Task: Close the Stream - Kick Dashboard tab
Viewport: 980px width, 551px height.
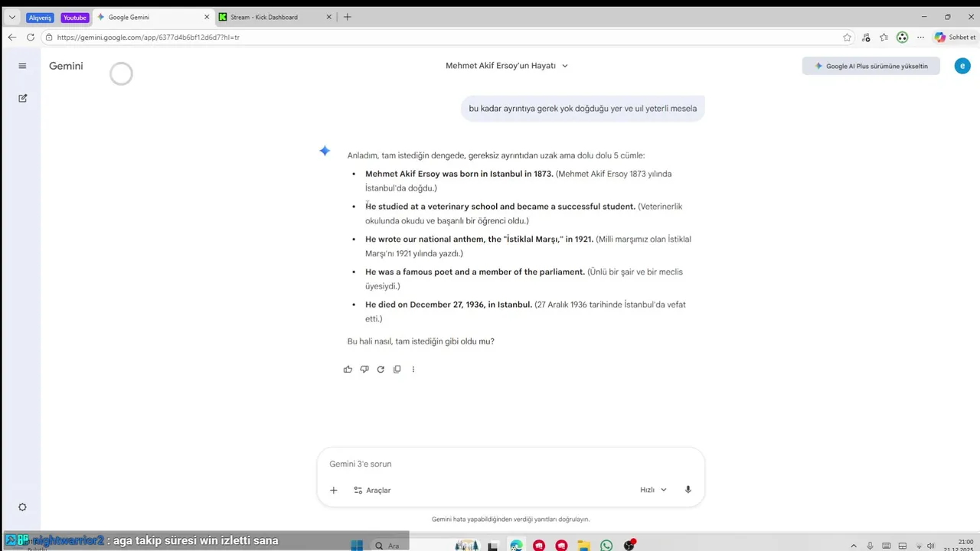Action: [329, 17]
